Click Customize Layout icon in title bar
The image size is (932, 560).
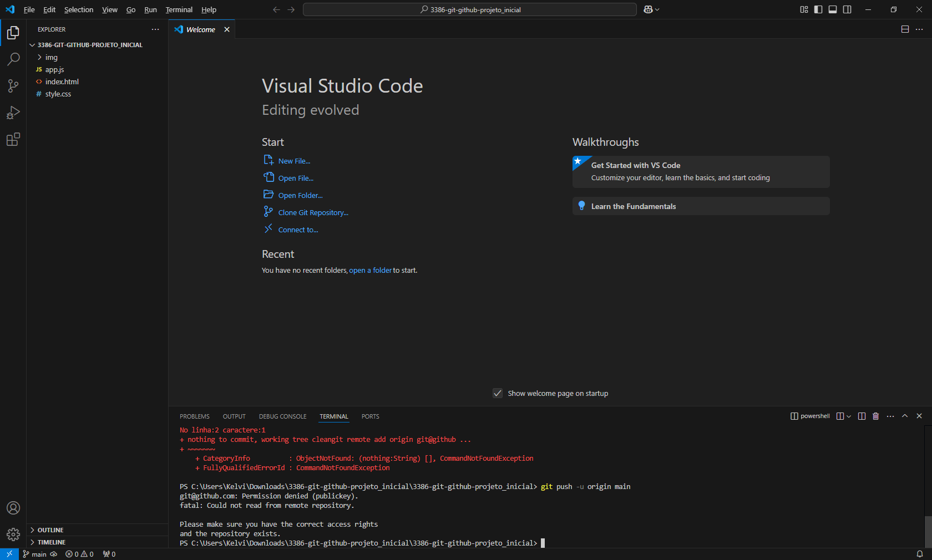tap(804, 9)
